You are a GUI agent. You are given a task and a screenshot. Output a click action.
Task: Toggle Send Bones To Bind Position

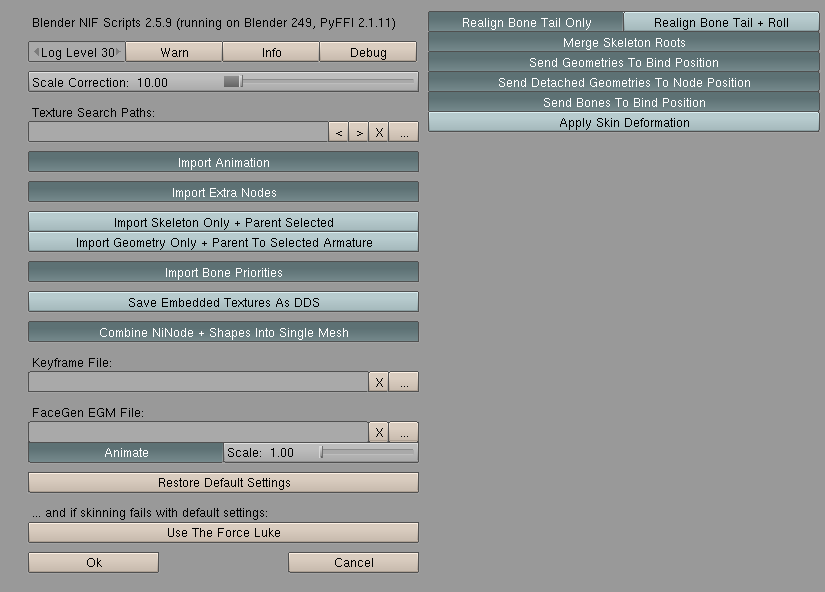624,102
